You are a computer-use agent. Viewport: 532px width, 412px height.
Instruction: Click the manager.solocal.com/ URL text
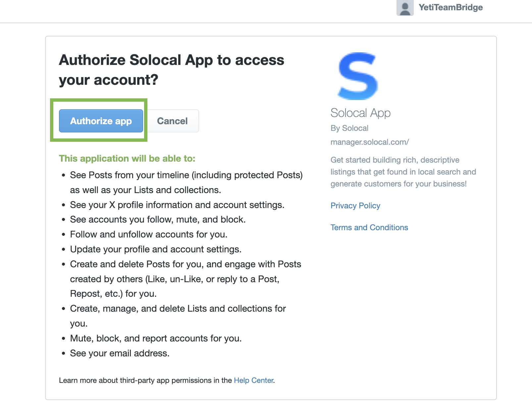369,142
